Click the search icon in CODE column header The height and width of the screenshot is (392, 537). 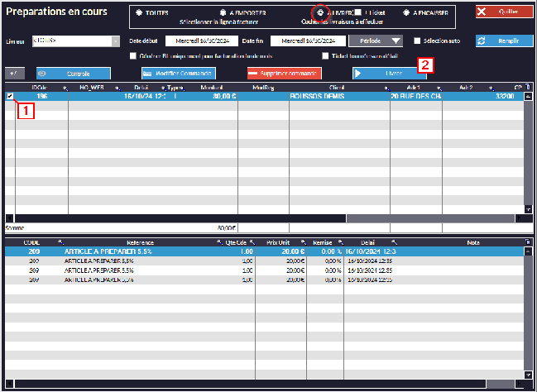coord(59,242)
